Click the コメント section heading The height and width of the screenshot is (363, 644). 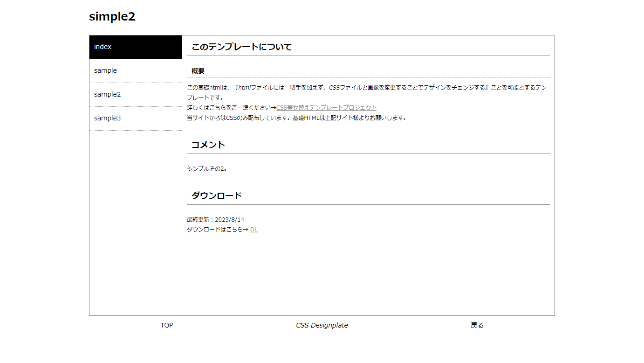click(x=208, y=145)
